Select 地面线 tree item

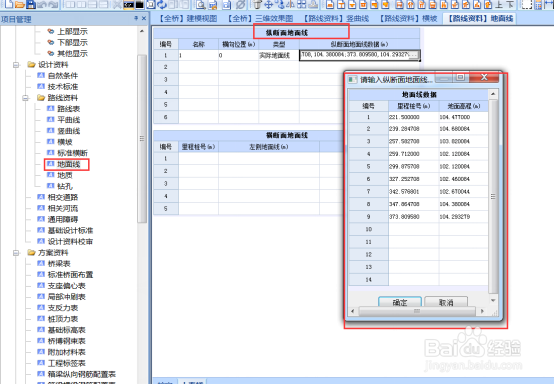(x=64, y=164)
